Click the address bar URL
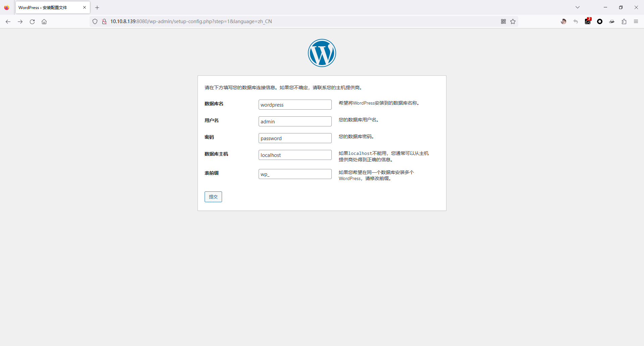 pos(191,21)
